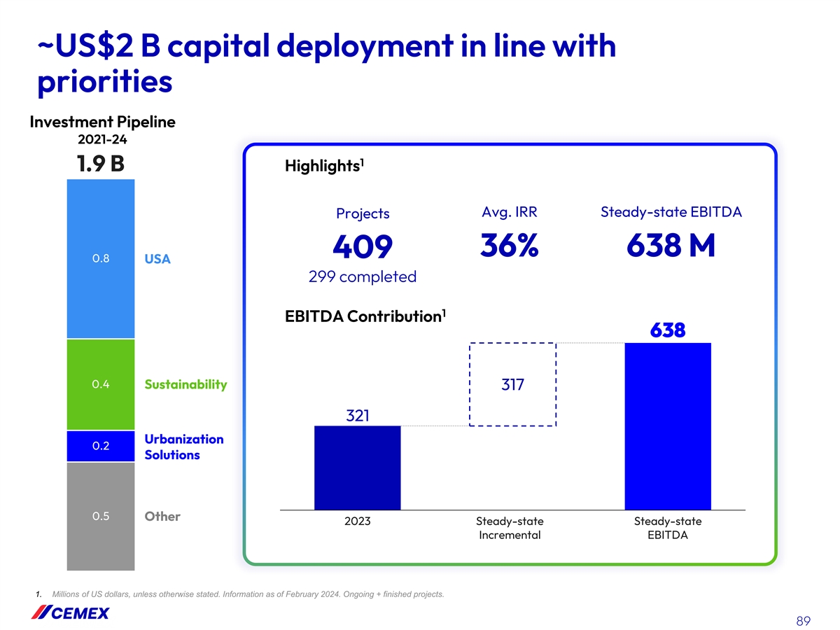The height and width of the screenshot is (630, 840).
Task: Click the gray Other bar segment
Action: point(100,517)
